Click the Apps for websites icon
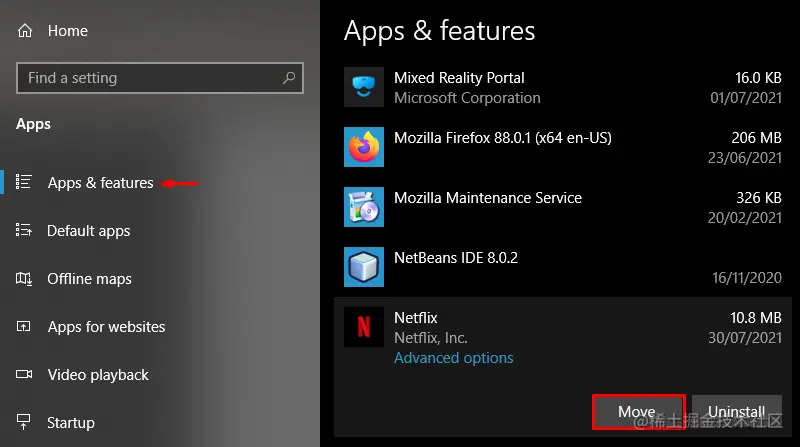Image resolution: width=800 pixels, height=447 pixels. [x=23, y=327]
